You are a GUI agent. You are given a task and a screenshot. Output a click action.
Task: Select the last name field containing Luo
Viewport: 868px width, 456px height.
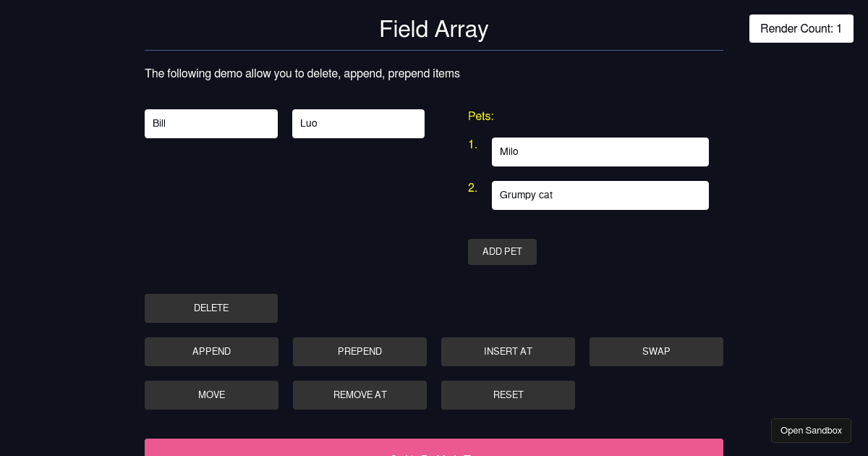coord(358,123)
